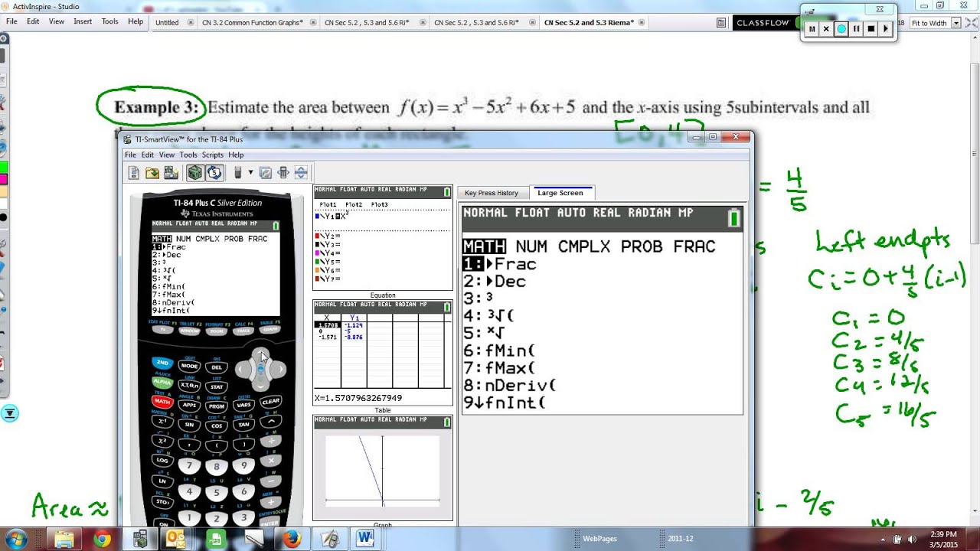The height and width of the screenshot is (551, 980).
Task: Click the Windows Start button
Action: click(17, 540)
